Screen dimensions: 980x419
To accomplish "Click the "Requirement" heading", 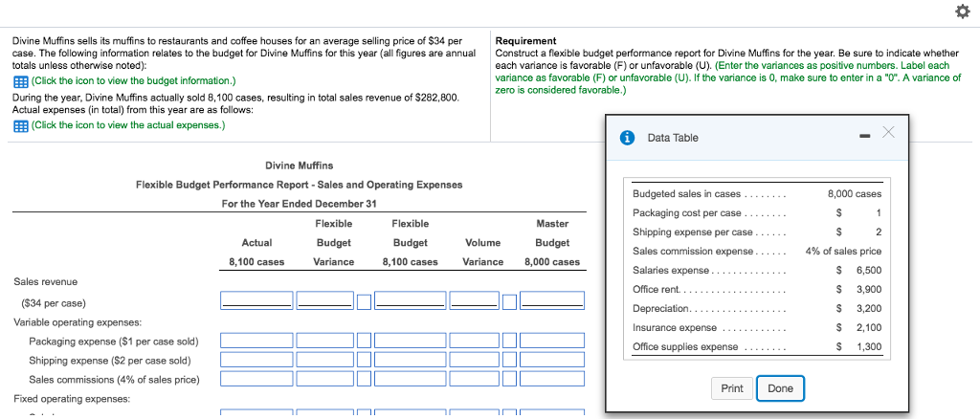I will click(x=525, y=40).
